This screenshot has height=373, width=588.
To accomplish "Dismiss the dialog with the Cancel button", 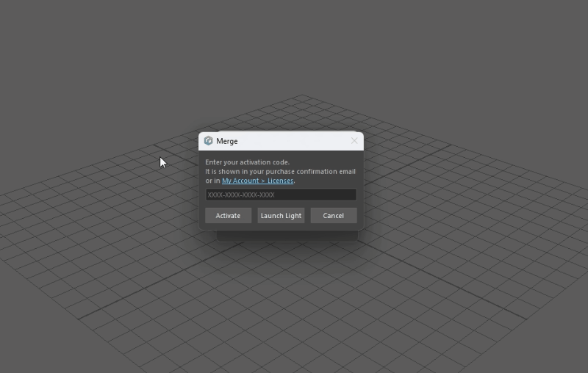I will (x=333, y=216).
